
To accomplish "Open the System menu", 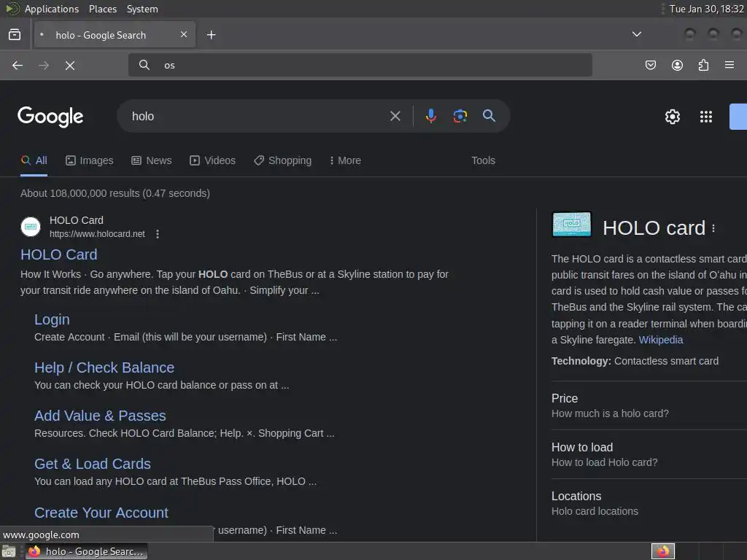I will (142, 9).
